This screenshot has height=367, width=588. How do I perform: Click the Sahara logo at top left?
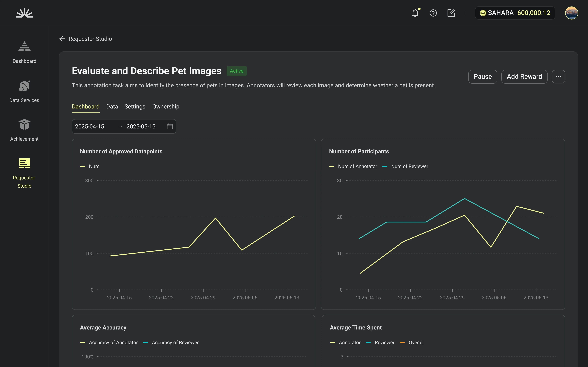pyautogui.click(x=24, y=13)
